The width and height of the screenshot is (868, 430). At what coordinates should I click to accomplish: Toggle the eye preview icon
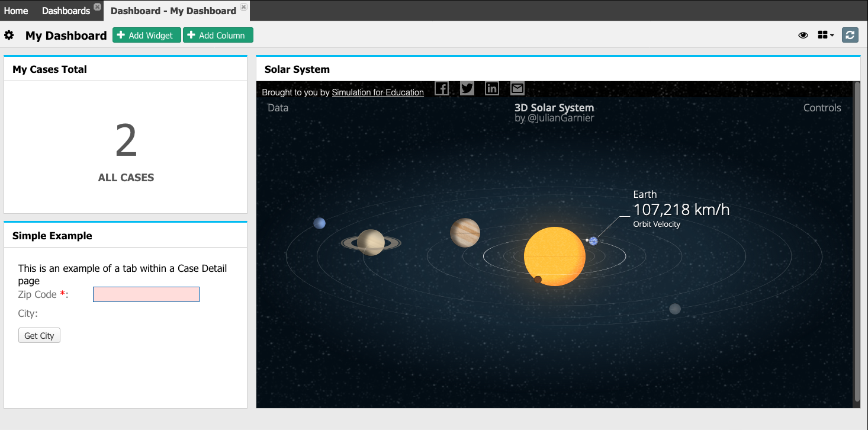pos(803,36)
